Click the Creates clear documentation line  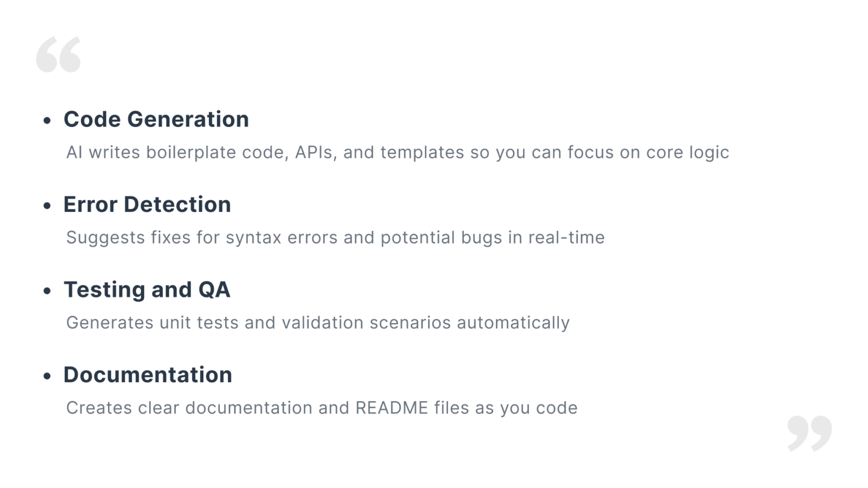pyautogui.click(x=322, y=408)
